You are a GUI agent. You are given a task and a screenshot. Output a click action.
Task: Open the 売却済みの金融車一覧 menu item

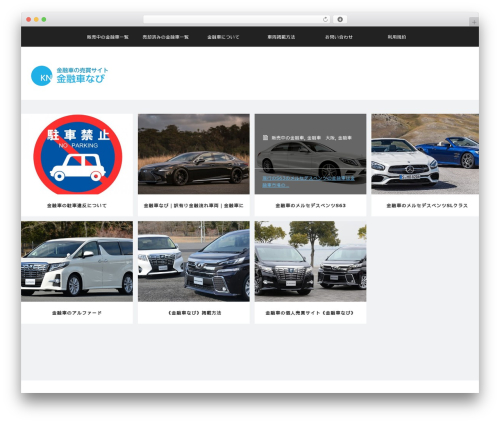pyautogui.click(x=165, y=37)
